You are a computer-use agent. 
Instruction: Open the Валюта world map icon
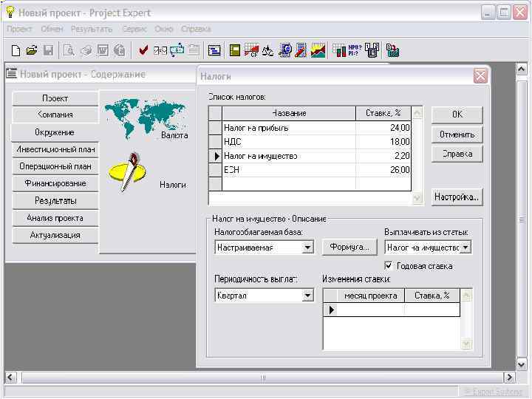pos(145,119)
